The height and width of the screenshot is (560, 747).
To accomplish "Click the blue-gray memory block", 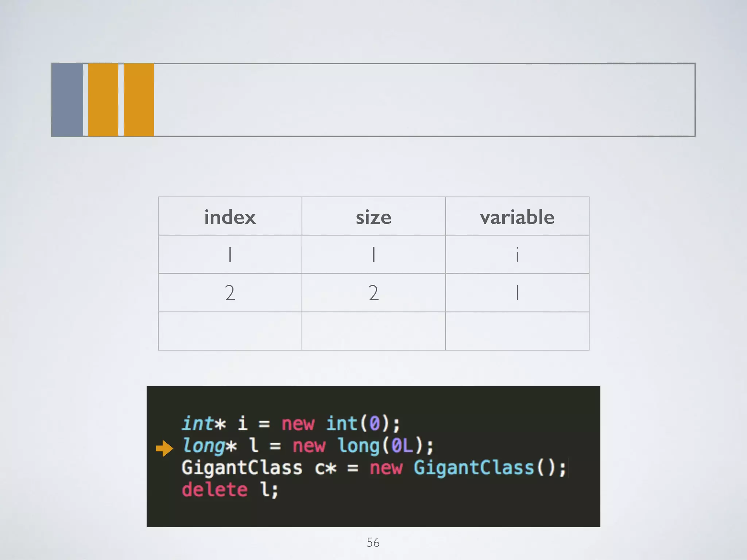I will pos(67,100).
